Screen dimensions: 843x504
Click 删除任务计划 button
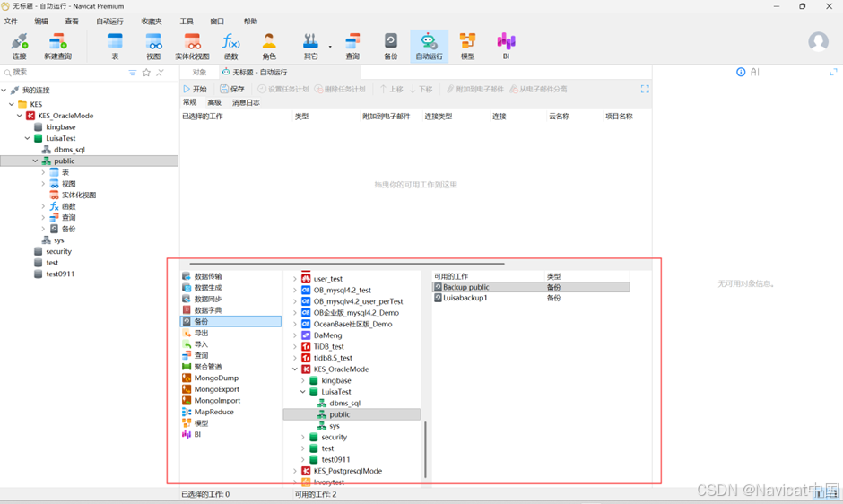tap(340, 90)
